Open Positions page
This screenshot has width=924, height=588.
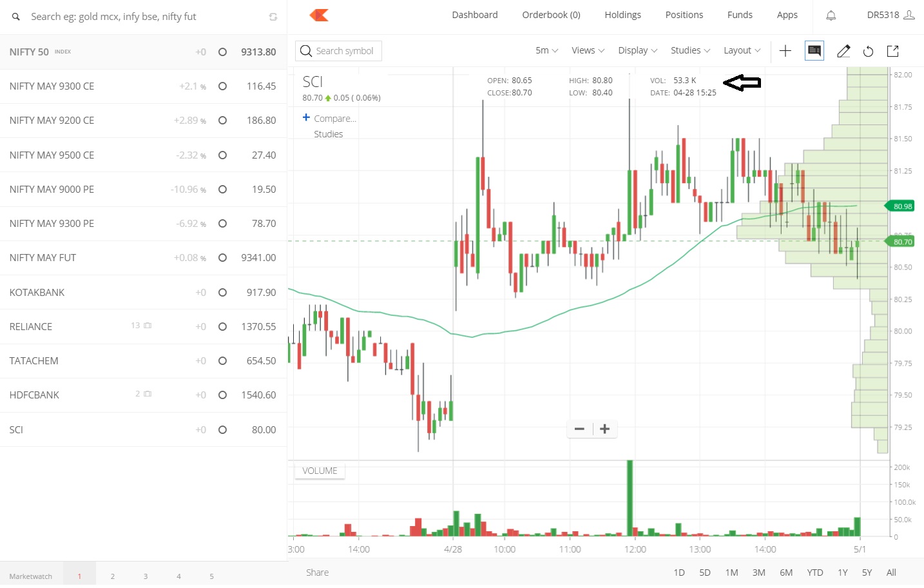tap(684, 15)
